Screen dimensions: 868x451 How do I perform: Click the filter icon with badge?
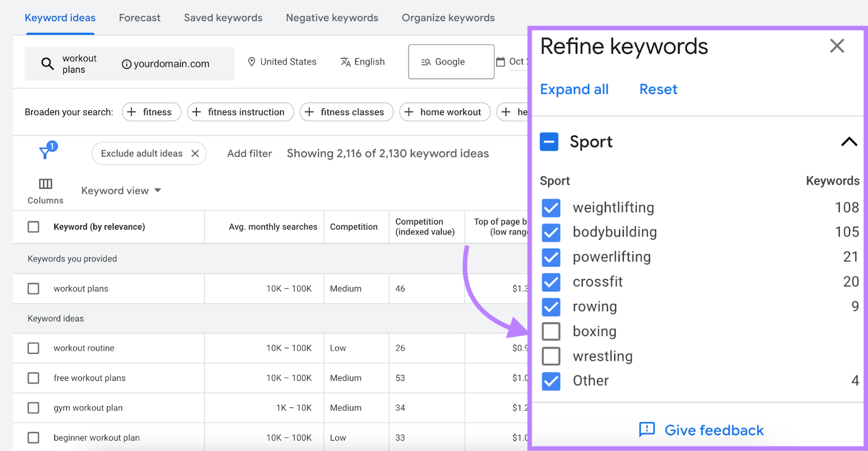[46, 153]
